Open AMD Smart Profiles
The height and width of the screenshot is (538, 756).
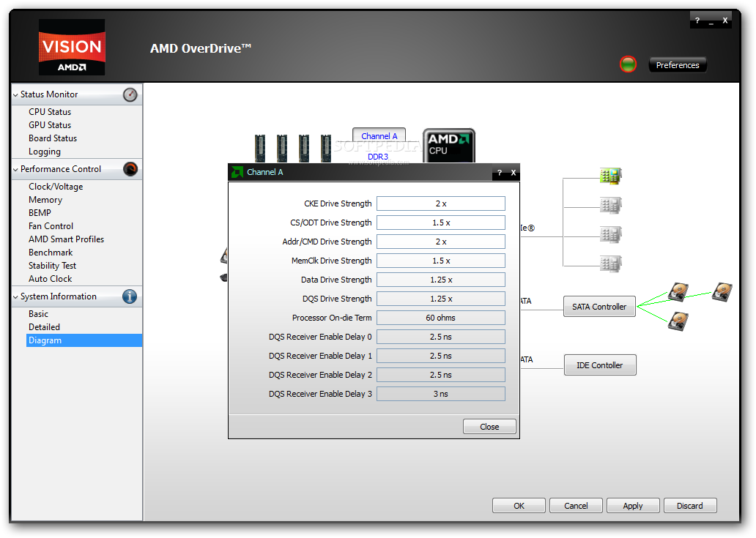66,239
